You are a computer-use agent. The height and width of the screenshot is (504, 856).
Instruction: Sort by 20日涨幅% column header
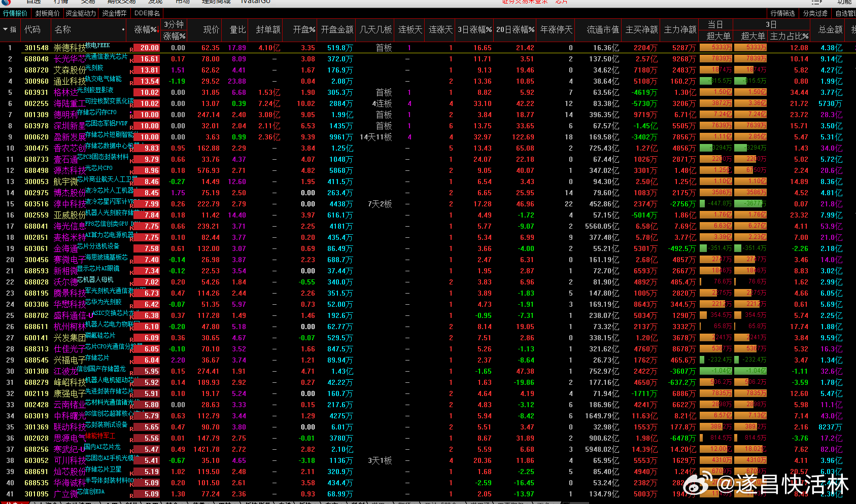(x=515, y=30)
